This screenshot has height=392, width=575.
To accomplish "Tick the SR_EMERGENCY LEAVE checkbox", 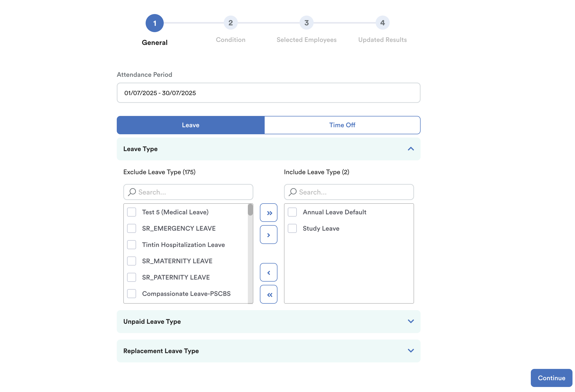I will click(x=132, y=228).
